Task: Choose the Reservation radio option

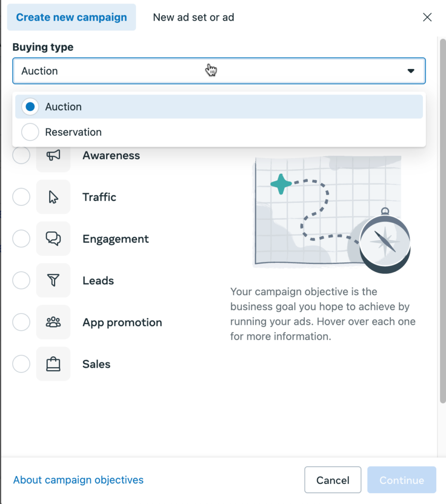Action: 30,132
